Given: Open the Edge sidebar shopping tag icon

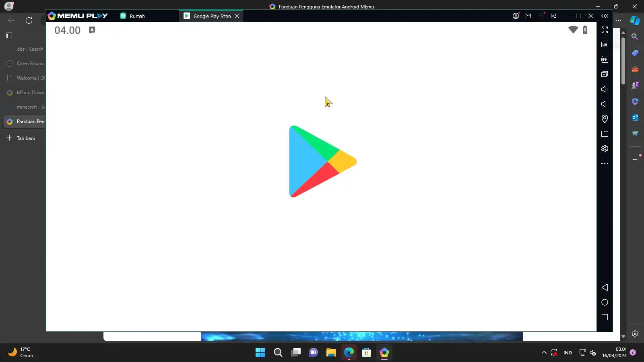Looking at the screenshot, I should [635, 53].
